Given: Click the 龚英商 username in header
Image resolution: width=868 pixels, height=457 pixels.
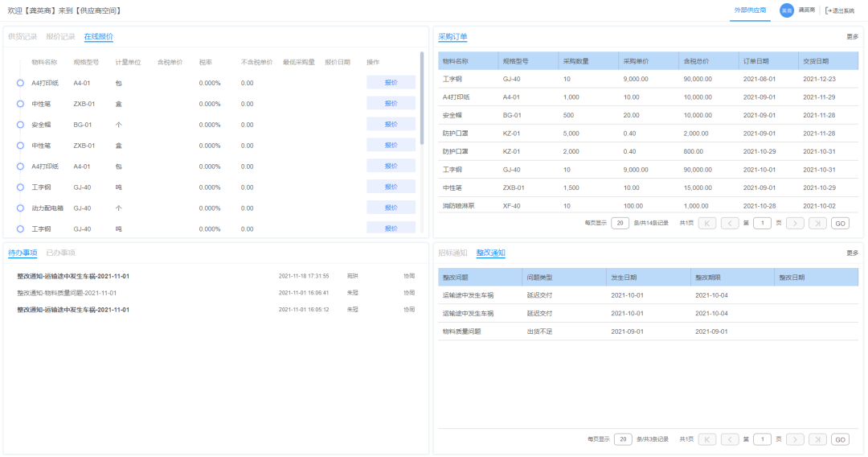Looking at the screenshot, I should (x=807, y=10).
